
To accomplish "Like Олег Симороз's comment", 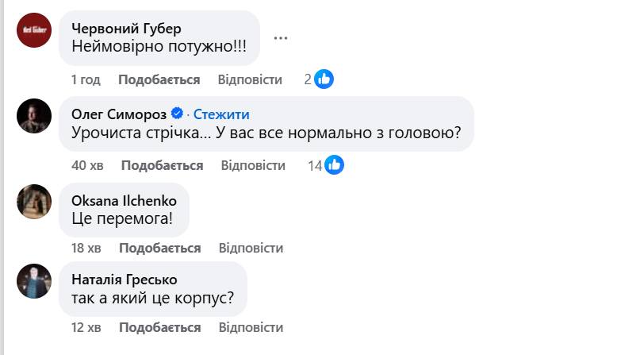I will pos(162,165).
